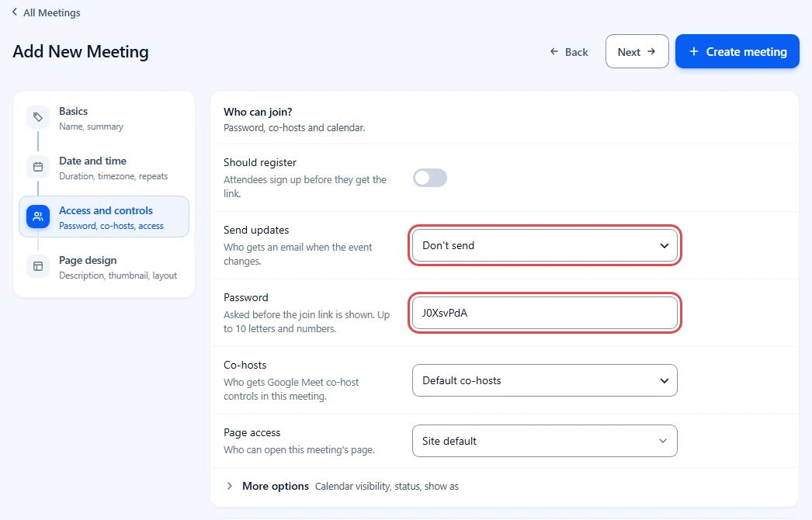Click the Send updates label
Image resolution: width=812 pixels, height=520 pixels.
pyautogui.click(x=256, y=230)
